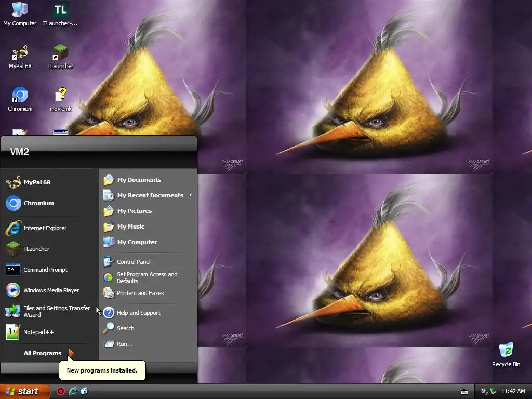Launch MyPal 68 from the desktop shortcut
532x399 pixels.
coord(20,57)
